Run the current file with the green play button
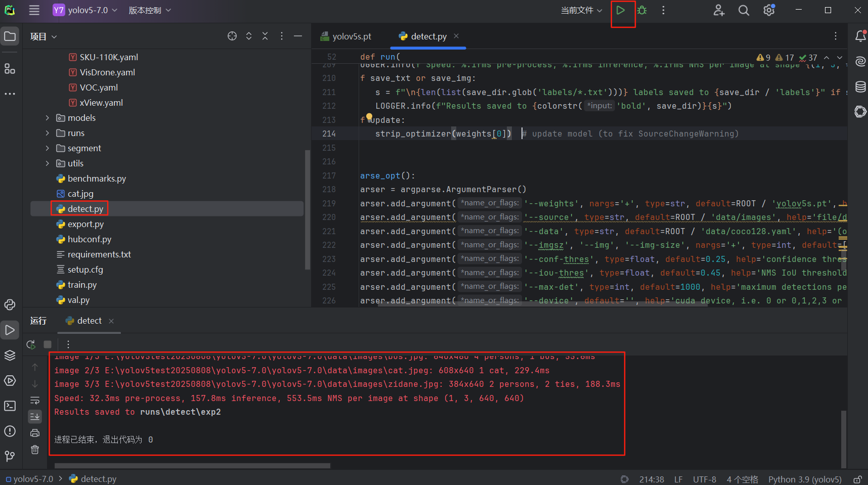Image resolution: width=868 pixels, height=485 pixels. (620, 10)
